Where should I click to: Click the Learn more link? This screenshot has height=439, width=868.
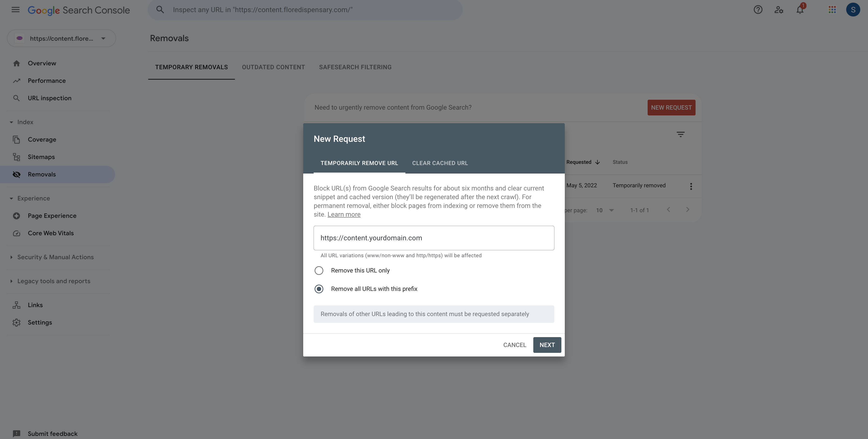(x=344, y=214)
